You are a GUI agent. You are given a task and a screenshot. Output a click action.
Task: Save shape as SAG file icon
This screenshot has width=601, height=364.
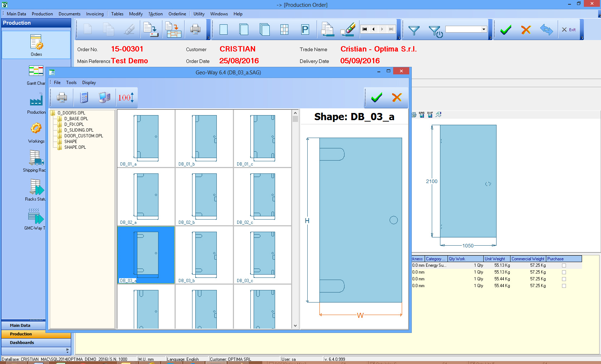click(x=422, y=114)
